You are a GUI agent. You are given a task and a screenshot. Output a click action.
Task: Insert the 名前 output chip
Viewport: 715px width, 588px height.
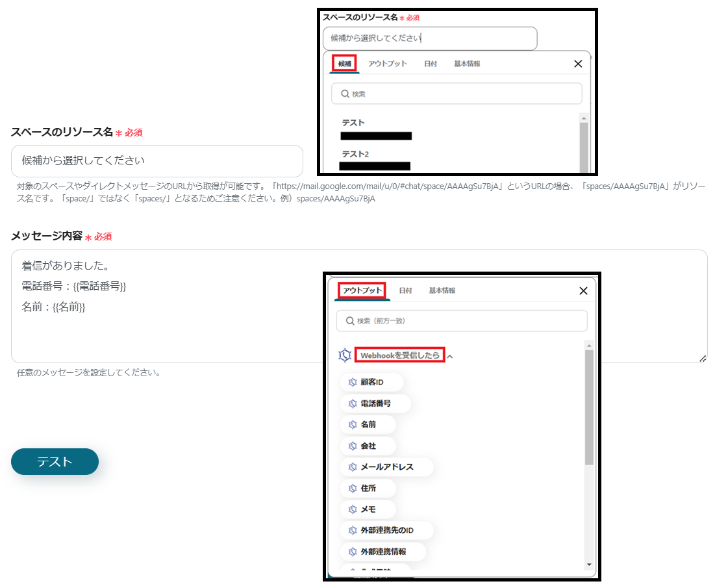point(368,425)
